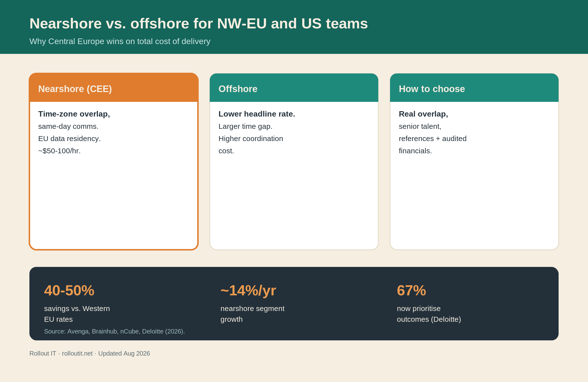This screenshot has height=382, width=588.
Task: Click caption 'nearshore segment'
Action: [x=252, y=309]
